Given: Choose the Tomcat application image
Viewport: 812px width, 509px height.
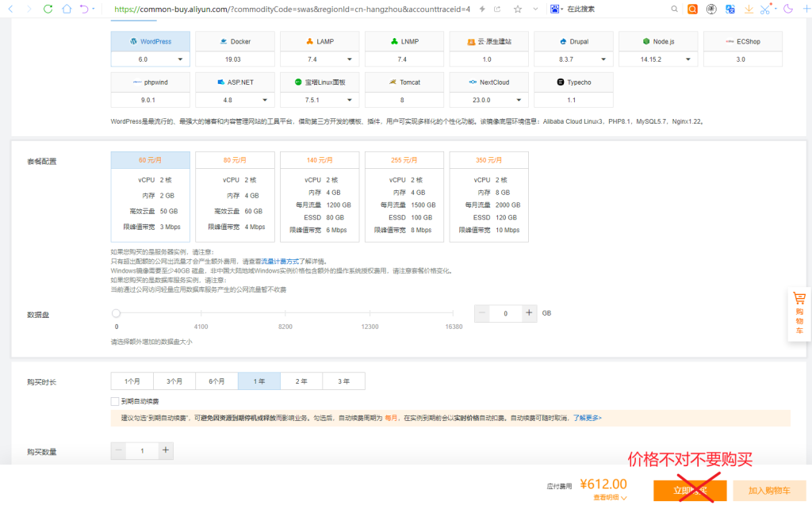Looking at the screenshot, I should click(x=404, y=82).
